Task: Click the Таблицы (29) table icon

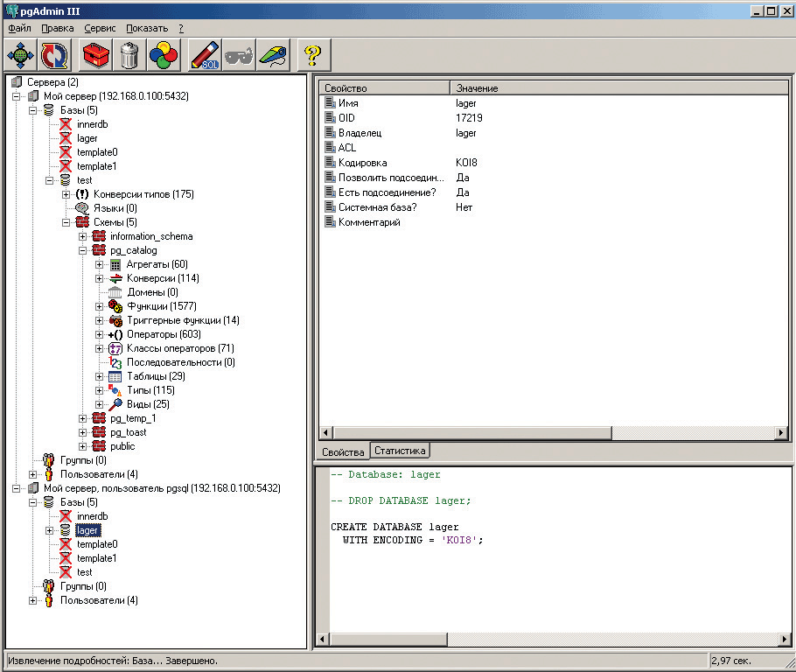Action: pos(115,376)
